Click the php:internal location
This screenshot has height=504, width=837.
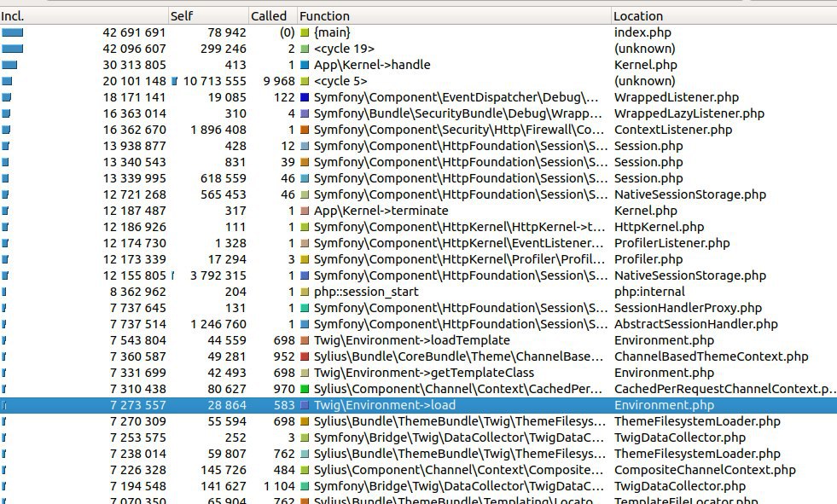649,292
